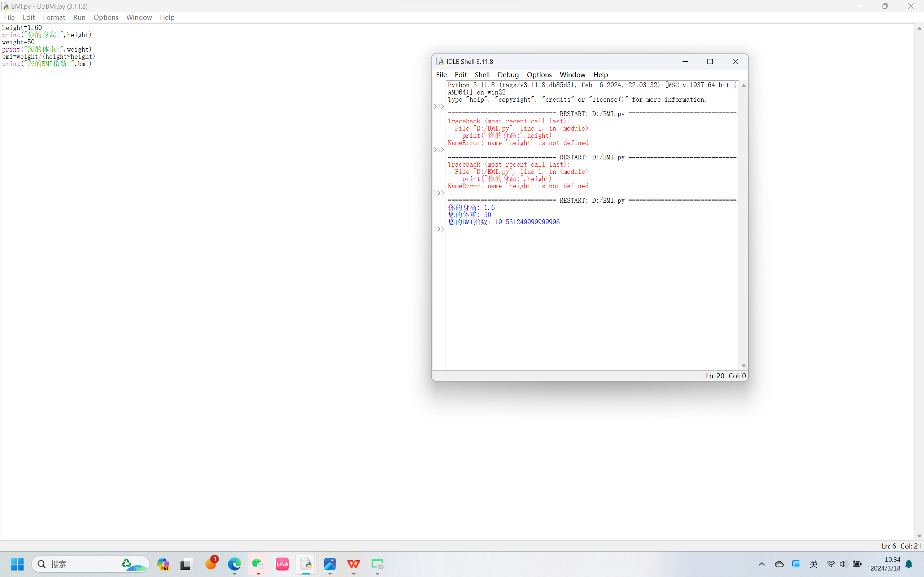This screenshot has height=577, width=924.
Task: Show hidden tray icons via the chevron
Action: click(762, 564)
